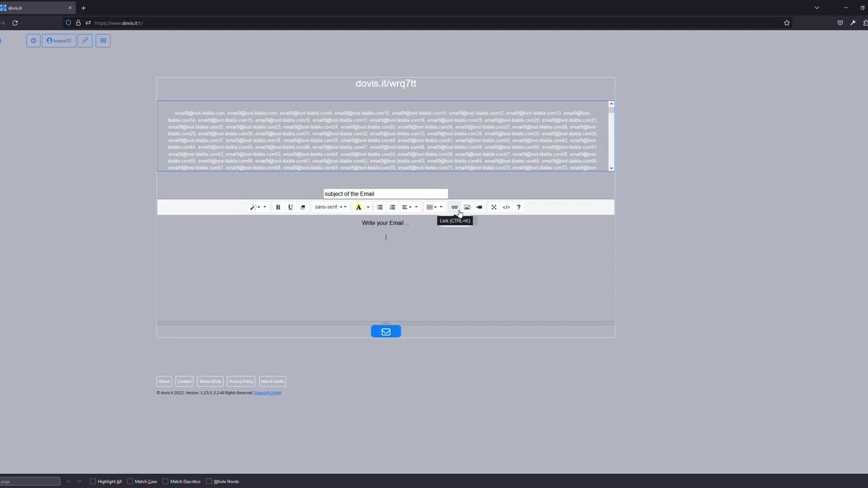Viewport: 868px width, 488px height.
Task: Click the find in page search field
Action: click(x=30, y=481)
